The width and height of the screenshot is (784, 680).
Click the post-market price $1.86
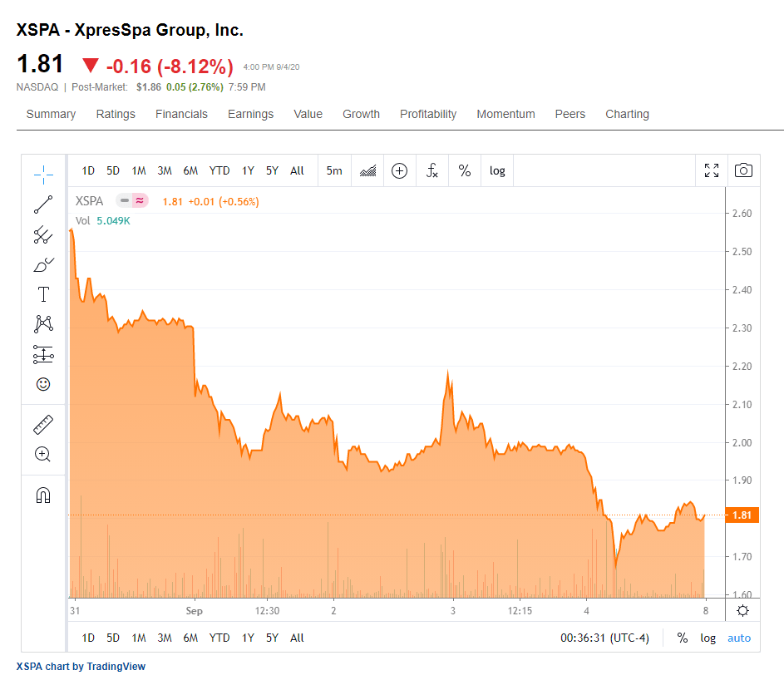pos(149,87)
